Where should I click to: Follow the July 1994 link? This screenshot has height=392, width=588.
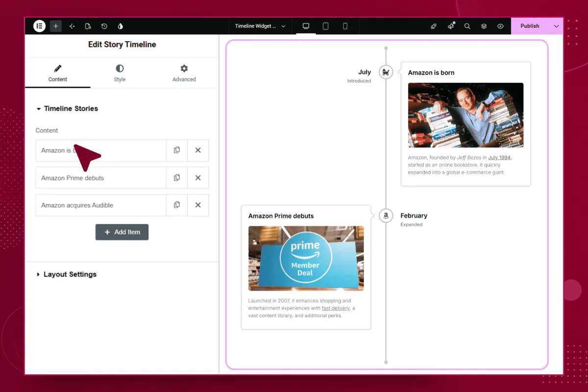click(500, 157)
